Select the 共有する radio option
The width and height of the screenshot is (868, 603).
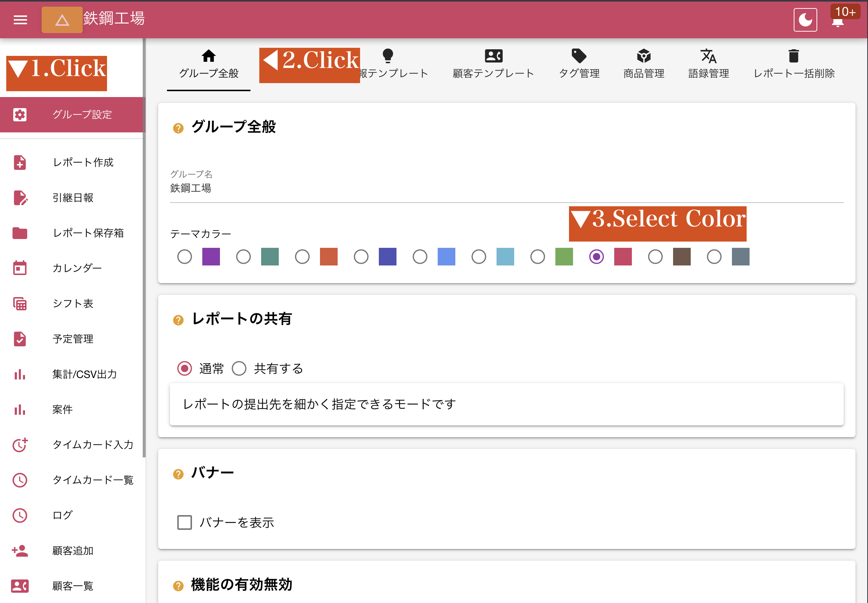pos(239,368)
